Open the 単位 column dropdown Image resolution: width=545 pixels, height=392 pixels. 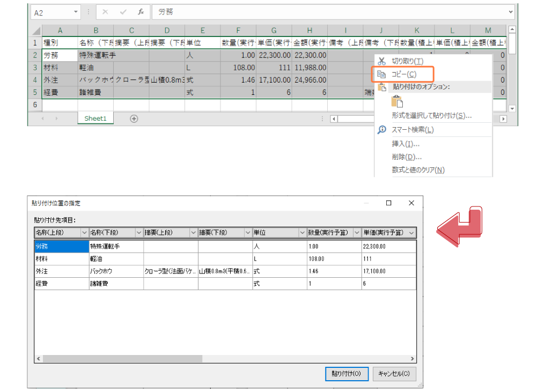(302, 233)
